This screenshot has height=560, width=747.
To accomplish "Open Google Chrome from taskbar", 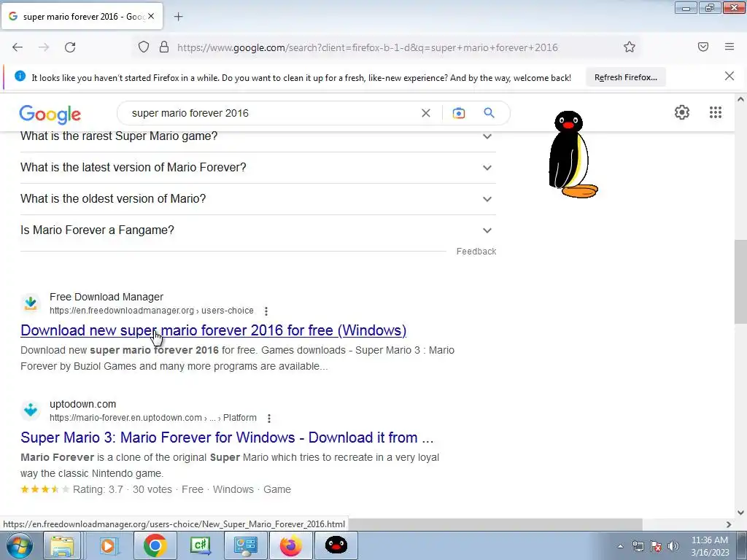I will (155, 545).
